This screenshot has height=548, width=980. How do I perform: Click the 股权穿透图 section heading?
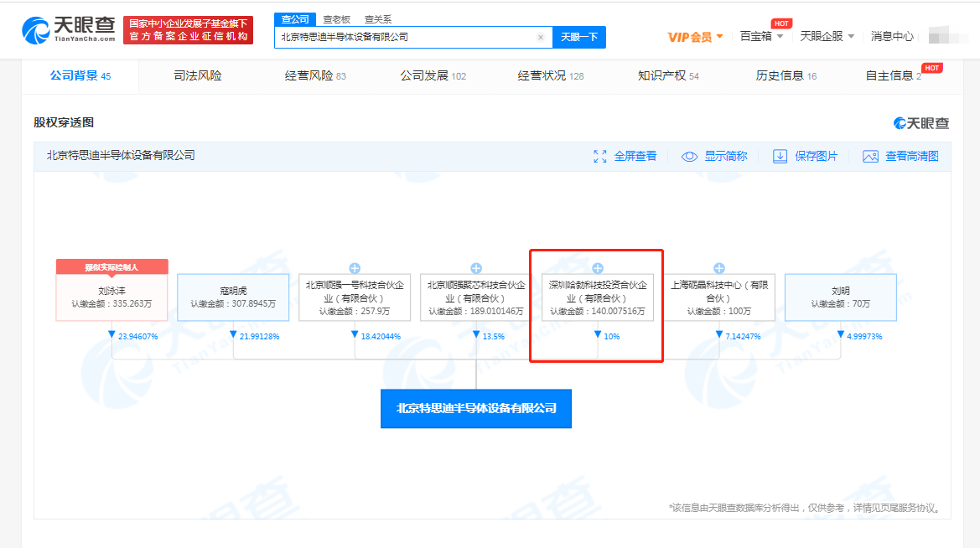coord(64,122)
